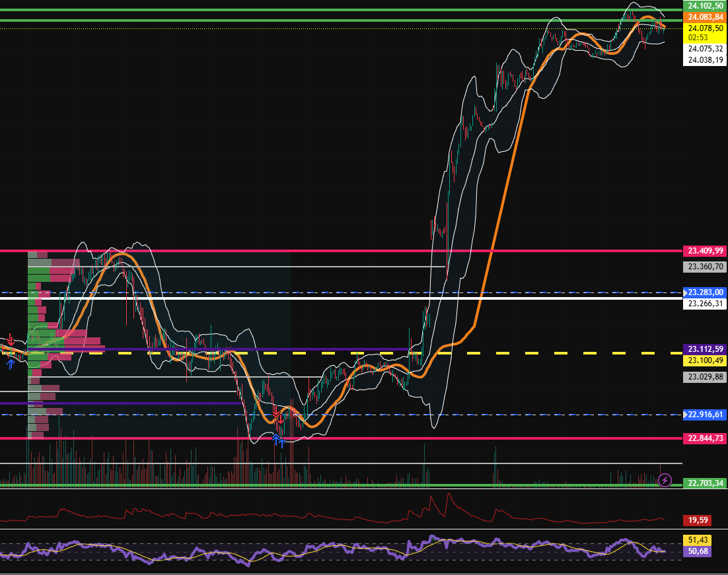Select the red down arrow at chart's left edge
The image size is (728, 575).
(x=10, y=341)
